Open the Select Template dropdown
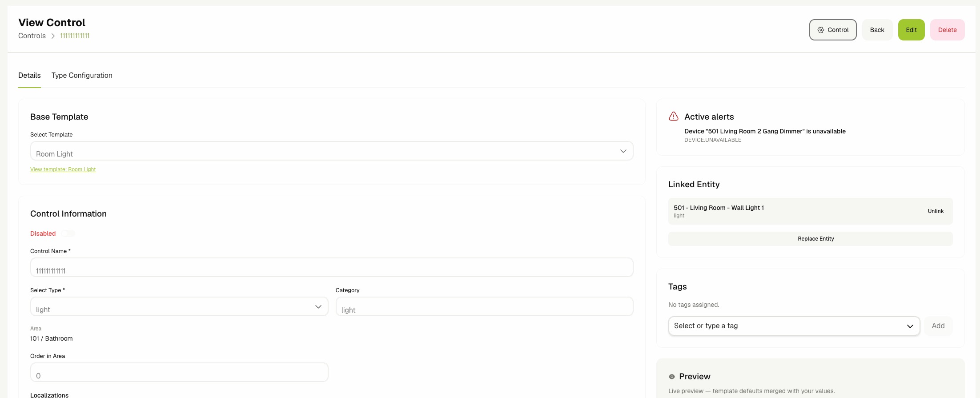Viewport: 980px width, 398px height. [x=332, y=151]
